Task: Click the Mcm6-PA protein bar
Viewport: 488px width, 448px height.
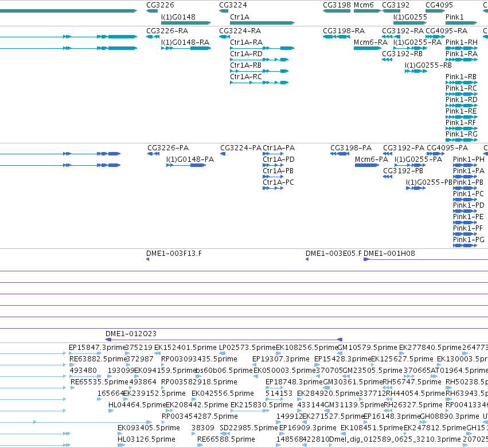Action: [367, 165]
